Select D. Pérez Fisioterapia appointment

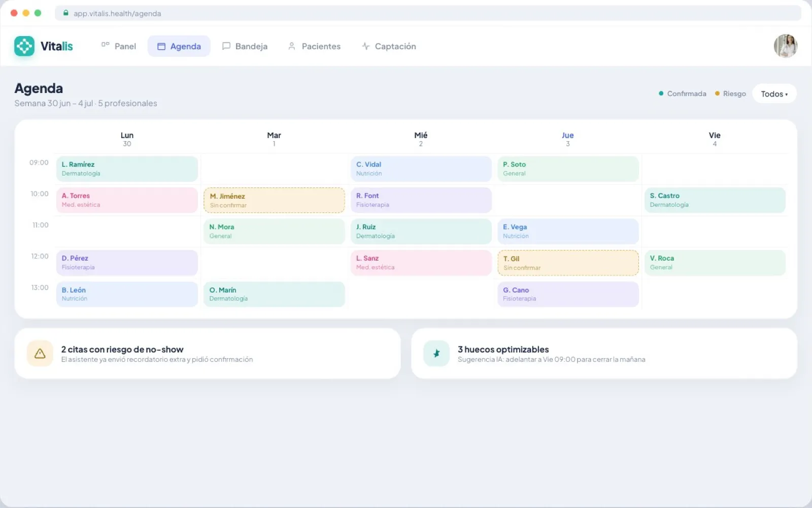[127, 263]
